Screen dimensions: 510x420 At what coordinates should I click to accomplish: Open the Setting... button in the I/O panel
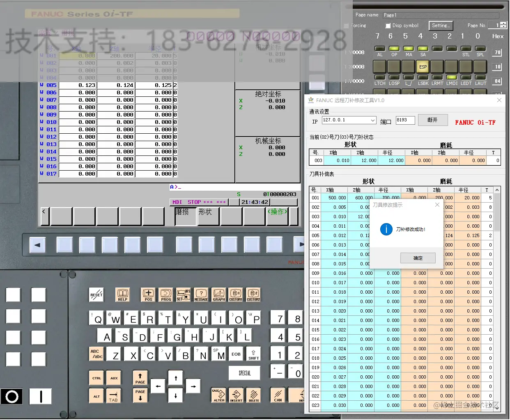441,25
